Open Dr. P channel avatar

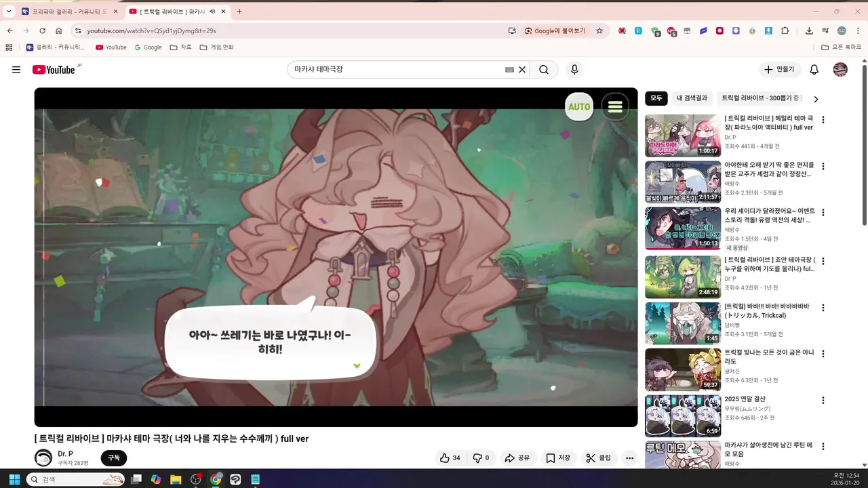pyautogui.click(x=43, y=457)
